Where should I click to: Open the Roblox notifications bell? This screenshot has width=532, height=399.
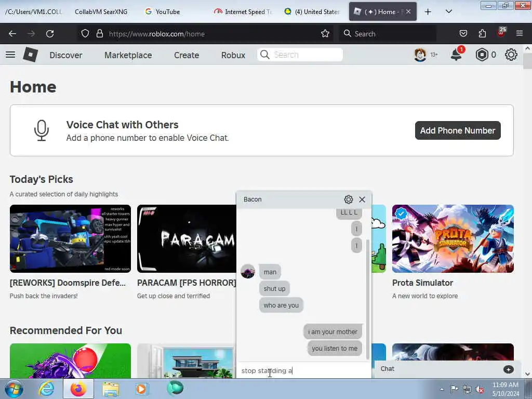(x=456, y=55)
